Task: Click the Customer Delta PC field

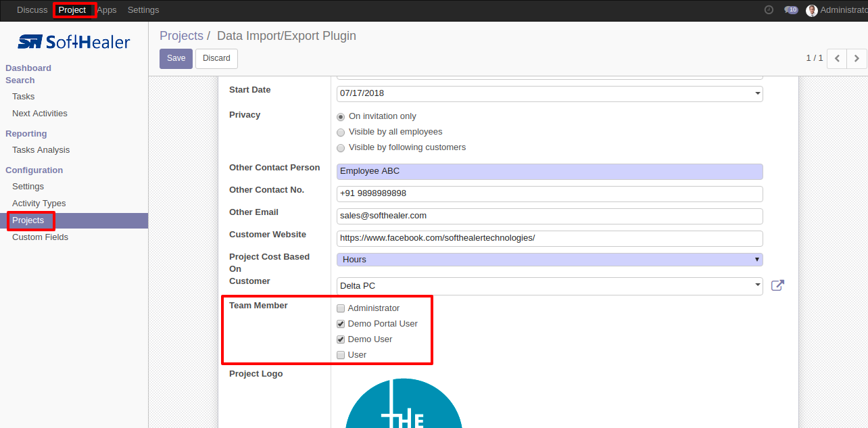Action: (550, 286)
